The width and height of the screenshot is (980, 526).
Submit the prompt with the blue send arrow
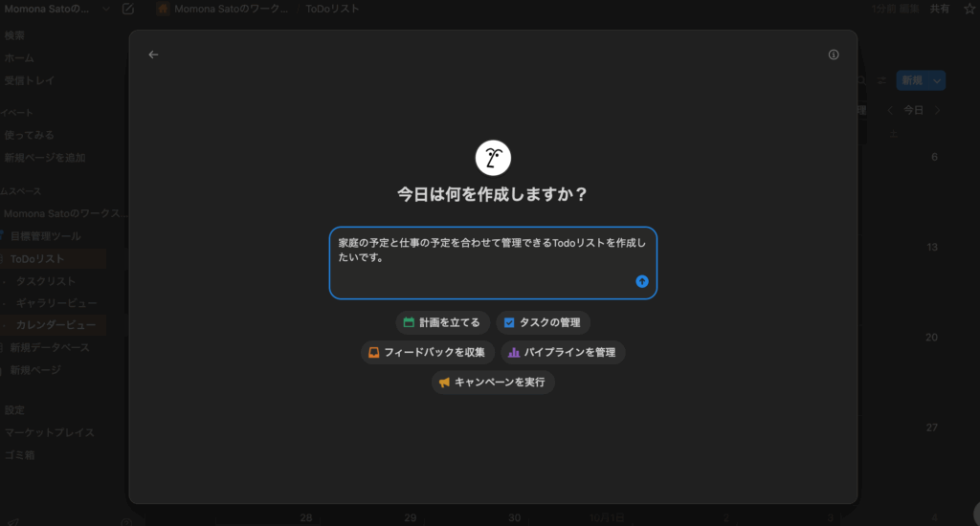coord(642,281)
